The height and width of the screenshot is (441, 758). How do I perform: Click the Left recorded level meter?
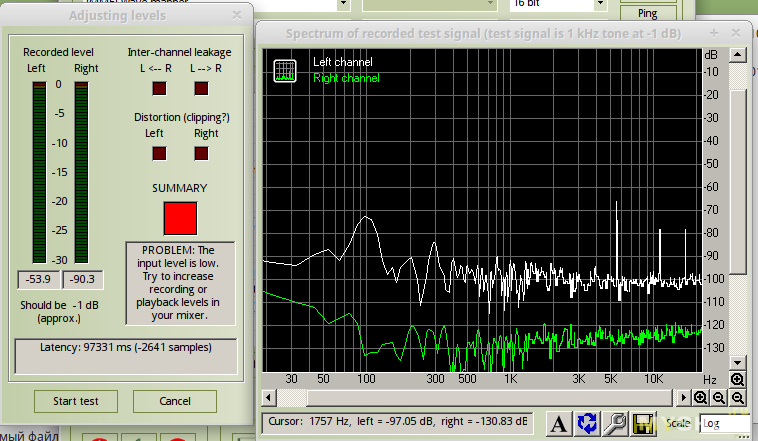[40, 173]
